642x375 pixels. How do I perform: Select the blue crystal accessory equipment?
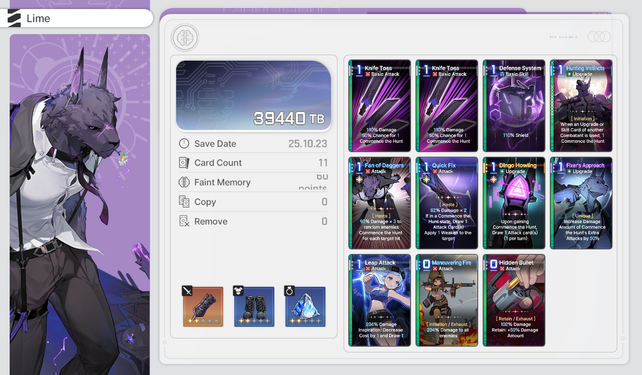[x=305, y=306]
